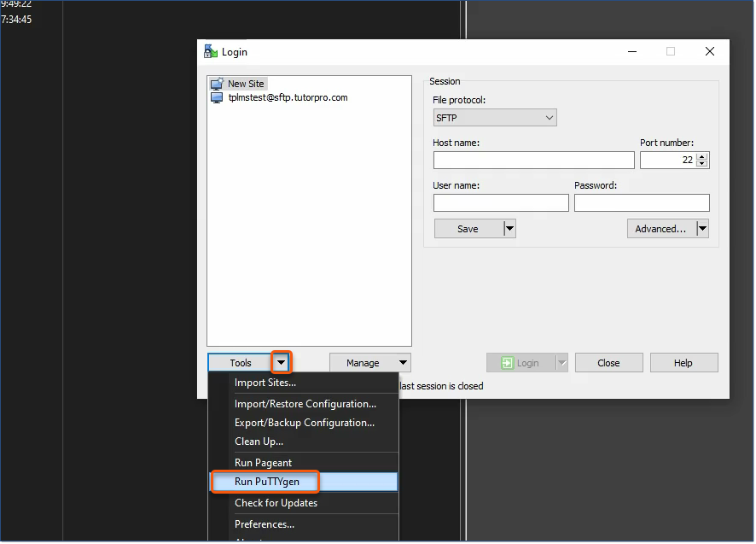Screen dimensions: 756x544
Task: Select Clean Up... in Tools menu
Action: point(304,442)
